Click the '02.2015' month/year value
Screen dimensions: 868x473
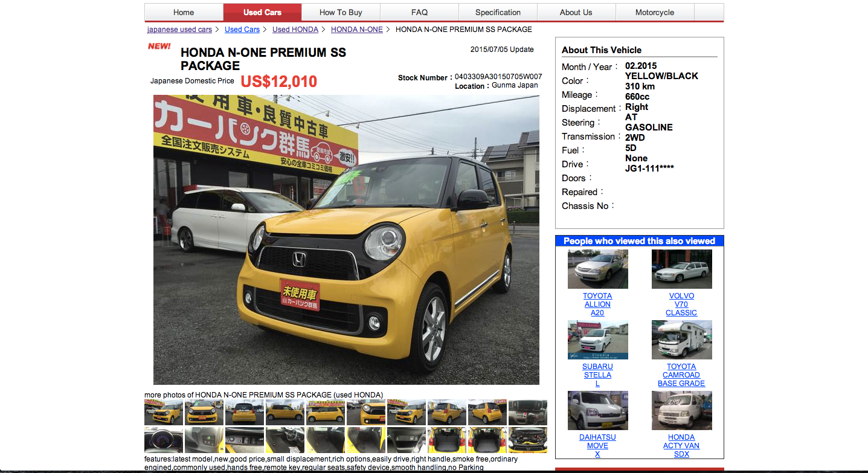641,66
